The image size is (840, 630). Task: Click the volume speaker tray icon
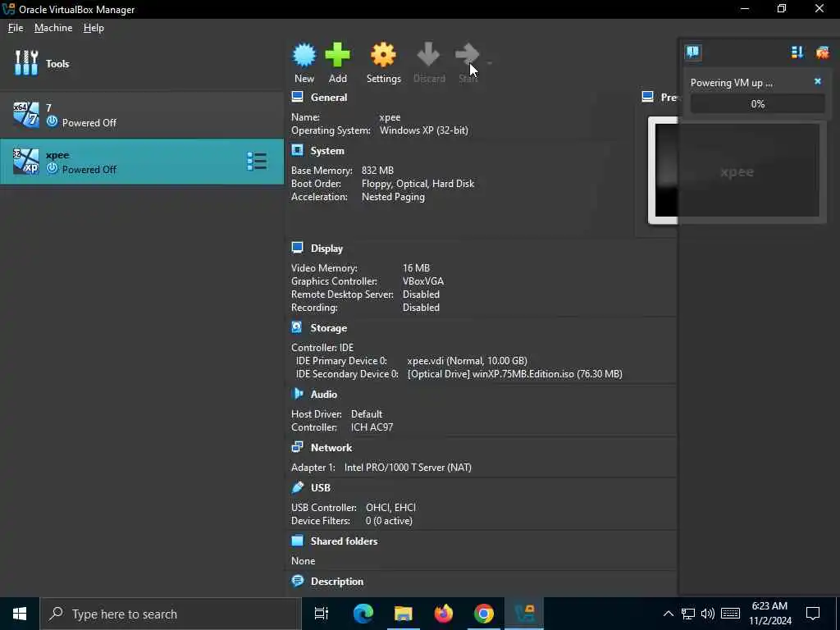pos(708,614)
